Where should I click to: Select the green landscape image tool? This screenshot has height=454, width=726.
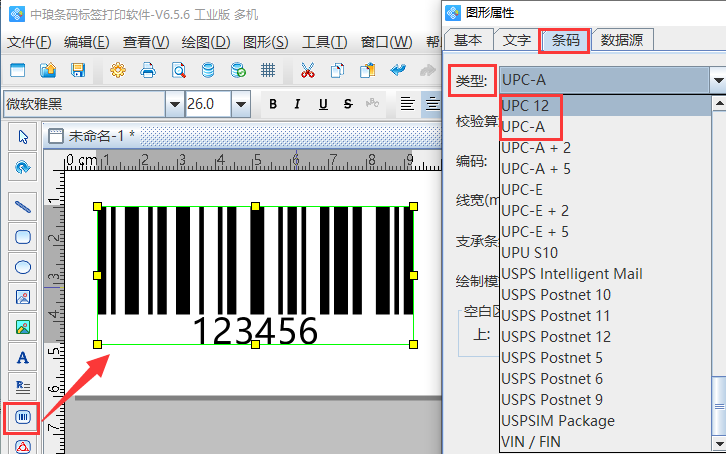(x=23, y=327)
